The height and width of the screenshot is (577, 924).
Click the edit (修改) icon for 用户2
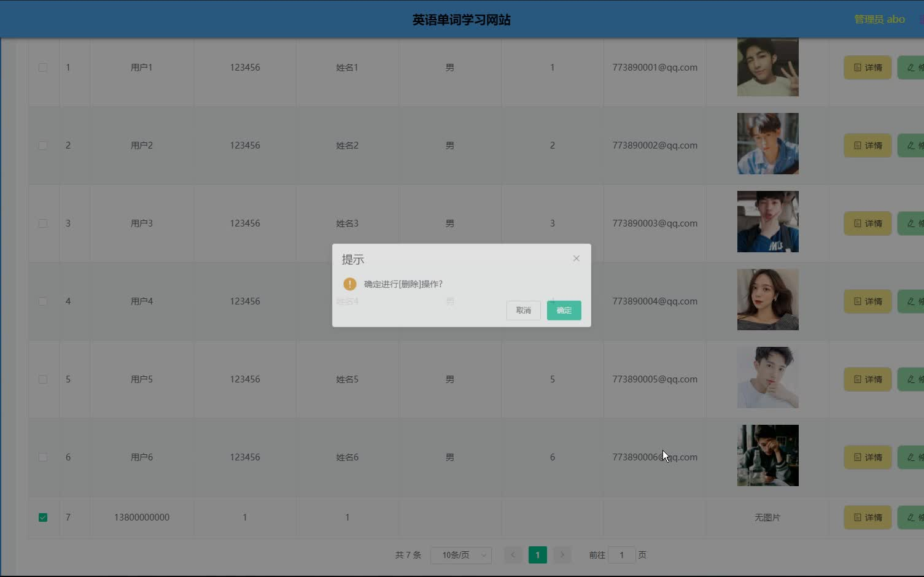pos(914,145)
